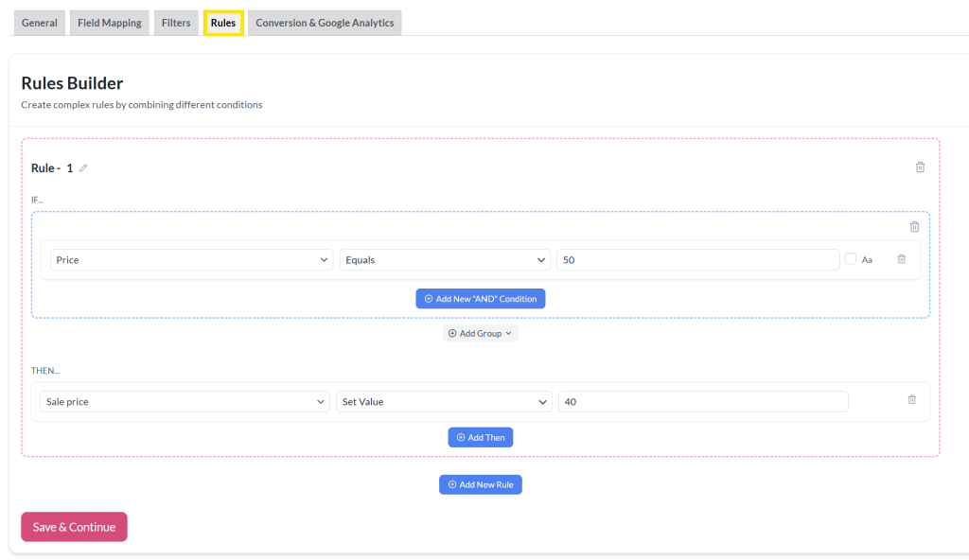
Task: Open the Conversion & Google Analytics tab
Action: click(325, 22)
